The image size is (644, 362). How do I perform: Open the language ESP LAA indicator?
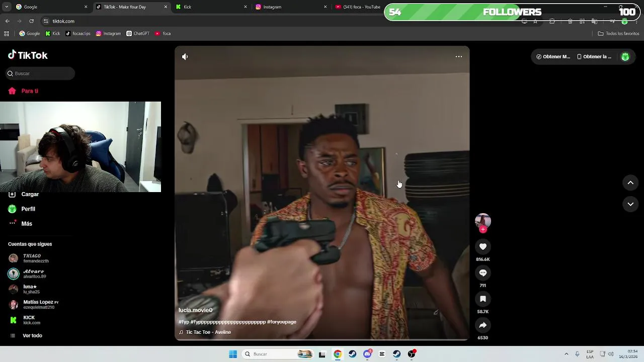(590, 354)
